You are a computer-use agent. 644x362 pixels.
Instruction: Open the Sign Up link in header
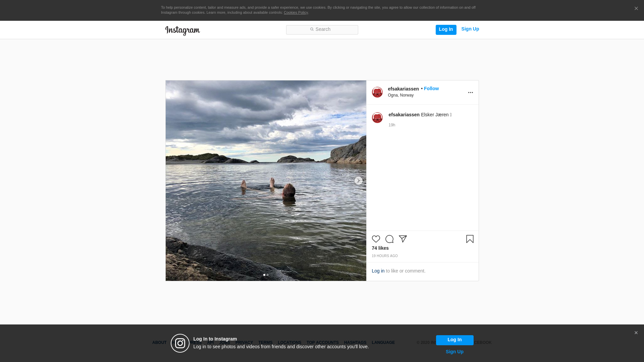pos(470,29)
